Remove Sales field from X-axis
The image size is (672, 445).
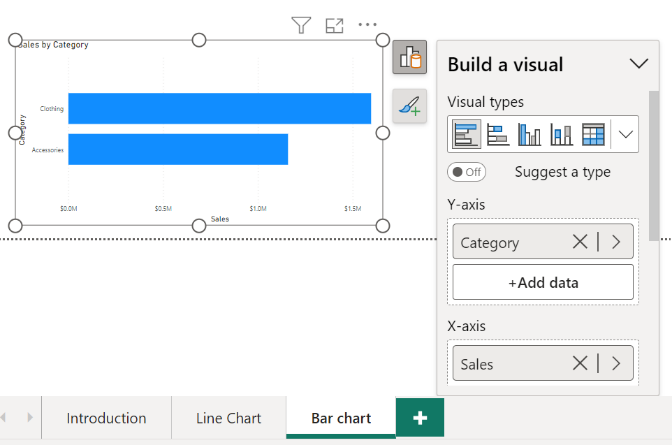coord(580,363)
